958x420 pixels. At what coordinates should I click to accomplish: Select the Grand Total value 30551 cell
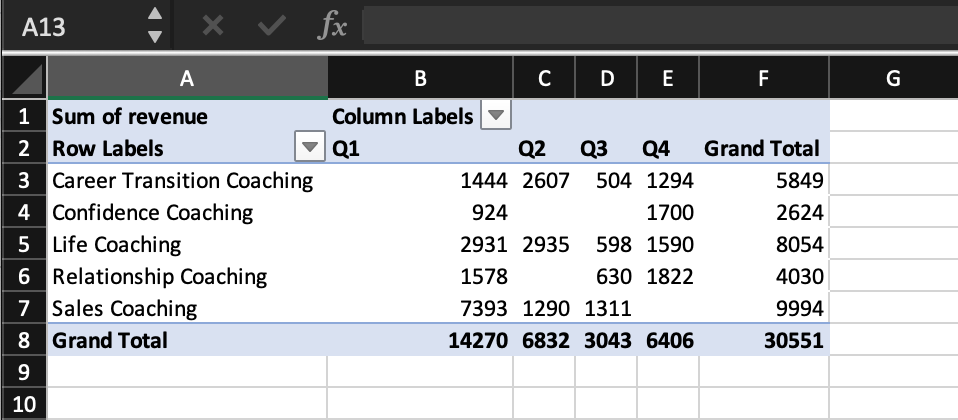pos(764,340)
